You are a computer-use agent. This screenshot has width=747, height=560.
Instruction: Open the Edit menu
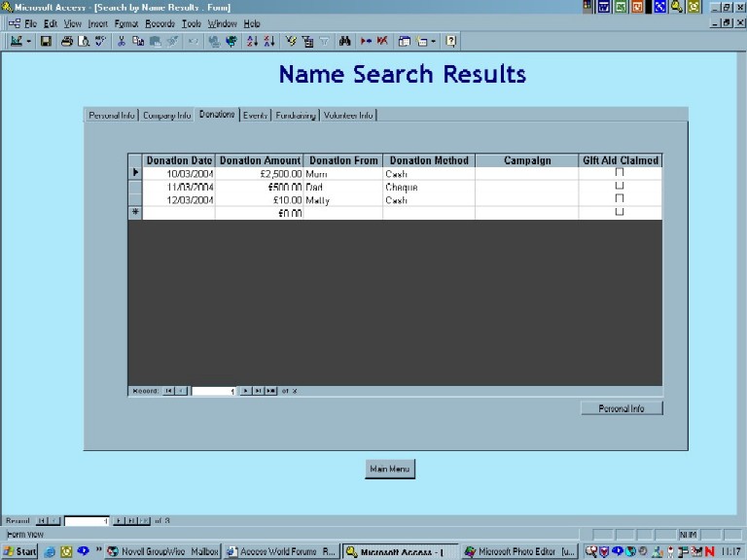[50, 23]
